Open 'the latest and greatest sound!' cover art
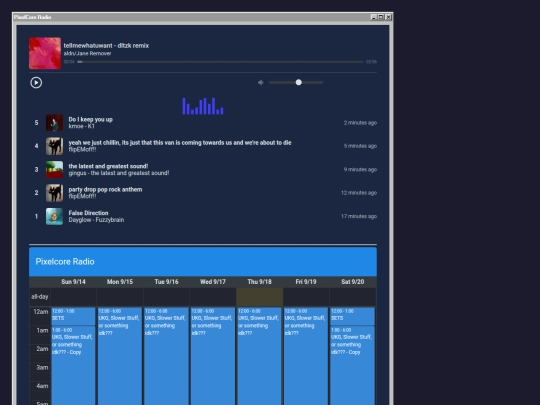The width and height of the screenshot is (540, 405). coord(54,169)
